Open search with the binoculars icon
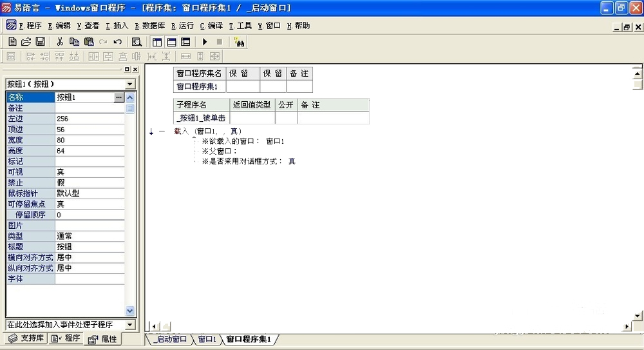The width and height of the screenshot is (644, 350). coord(239,41)
